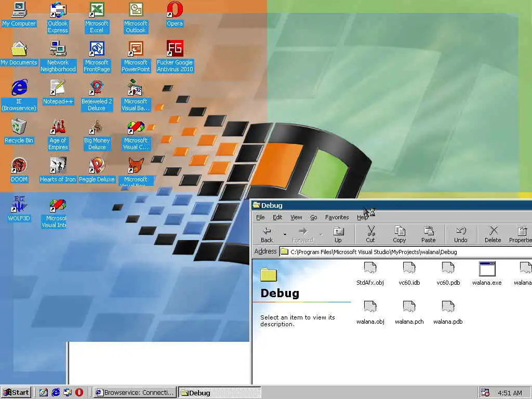This screenshot has height=399, width=532.
Task: Switch to Debug taskbar button
Action: [x=220, y=393]
